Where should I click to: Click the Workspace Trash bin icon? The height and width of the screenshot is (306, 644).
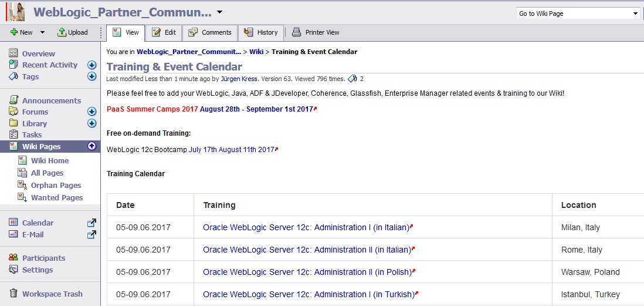[x=13, y=293]
